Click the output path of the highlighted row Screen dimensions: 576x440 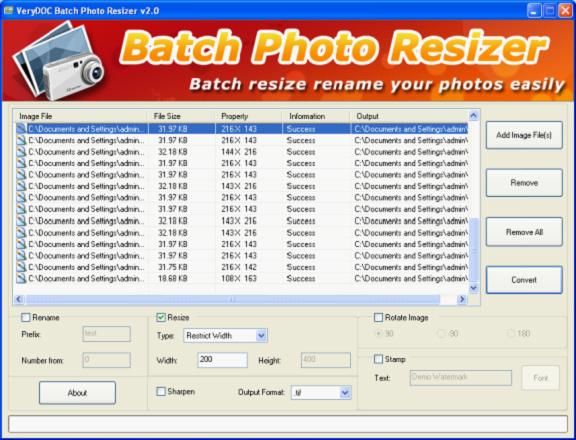pos(411,129)
